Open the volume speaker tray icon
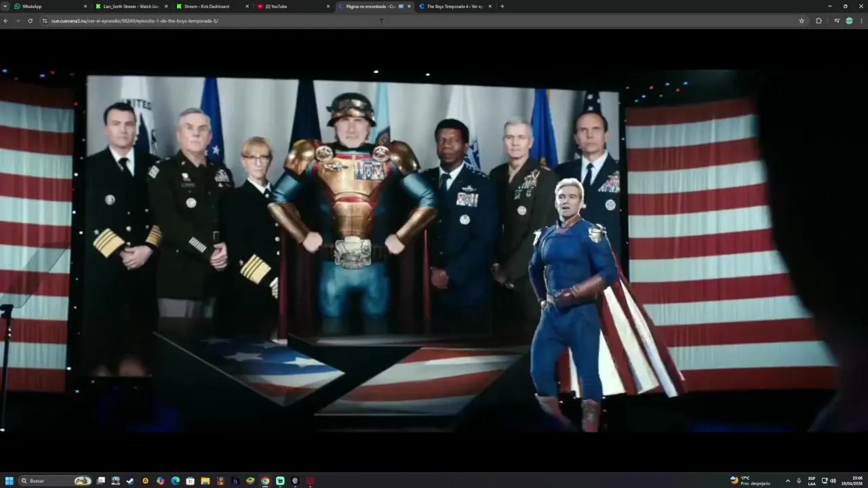The image size is (868, 488). (x=833, y=481)
